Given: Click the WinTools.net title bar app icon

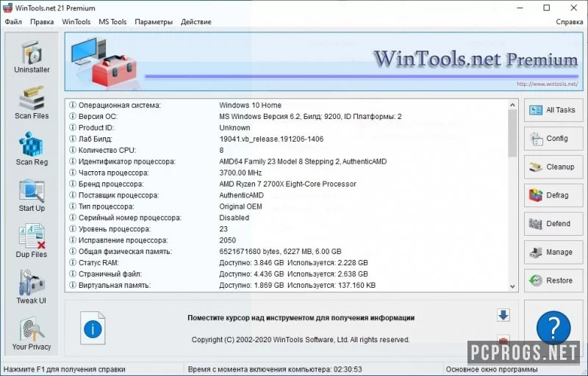Looking at the screenshot, I should (7, 8).
